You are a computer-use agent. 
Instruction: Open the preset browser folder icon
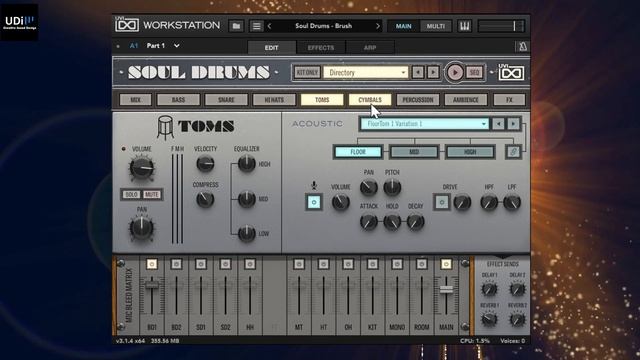(236, 26)
